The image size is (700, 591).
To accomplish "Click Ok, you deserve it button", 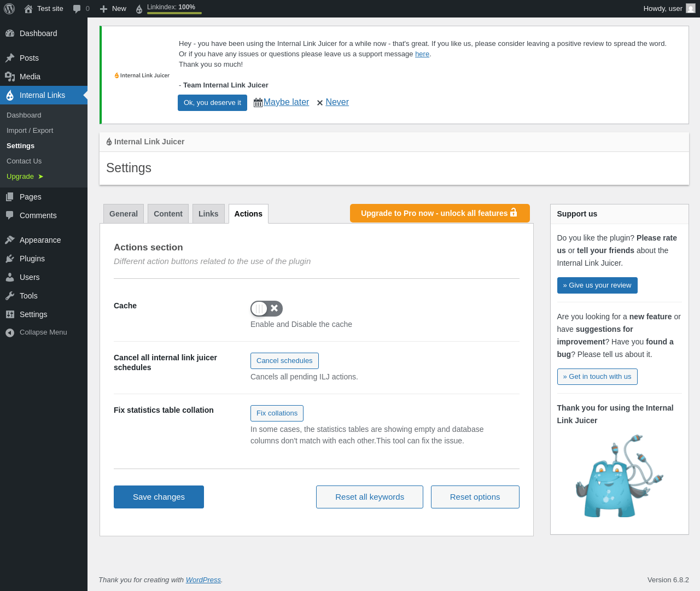I will pos(212,103).
